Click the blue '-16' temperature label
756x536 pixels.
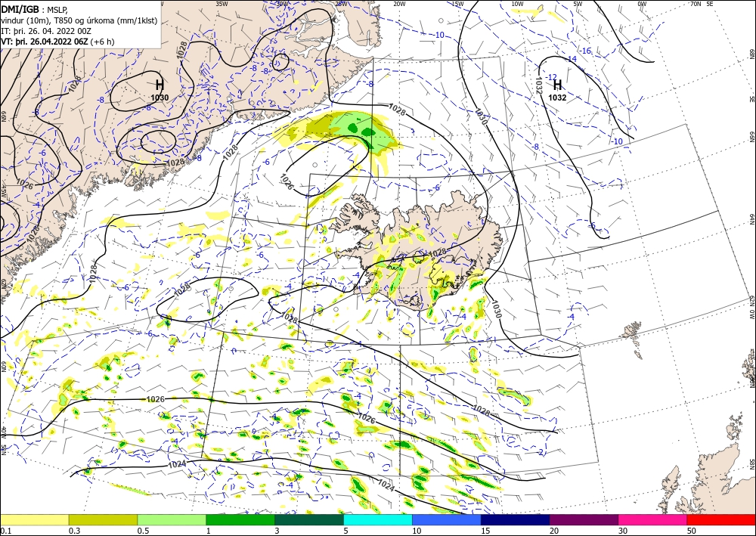click(585, 51)
